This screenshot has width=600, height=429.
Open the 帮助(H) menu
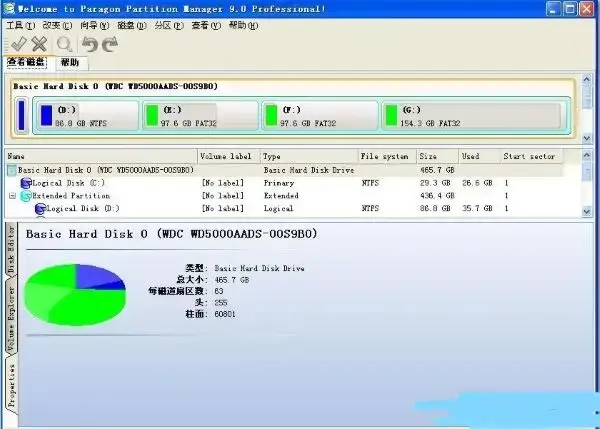click(243, 26)
